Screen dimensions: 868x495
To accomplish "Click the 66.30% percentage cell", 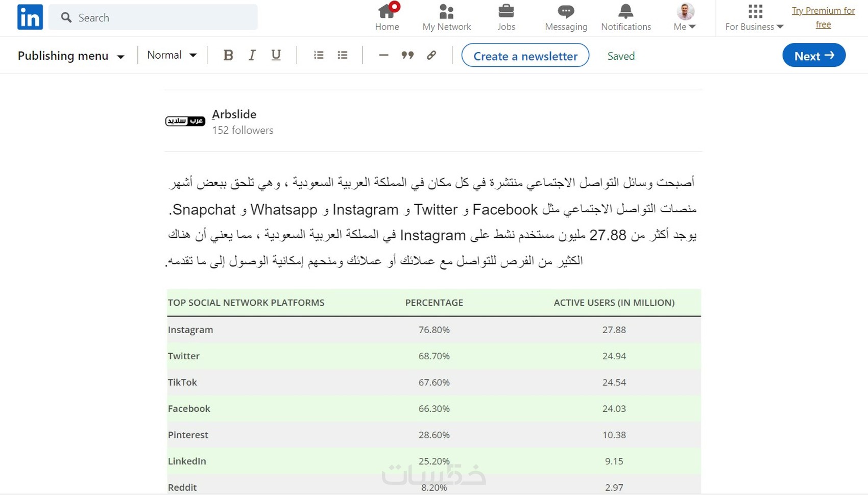I will point(434,409).
